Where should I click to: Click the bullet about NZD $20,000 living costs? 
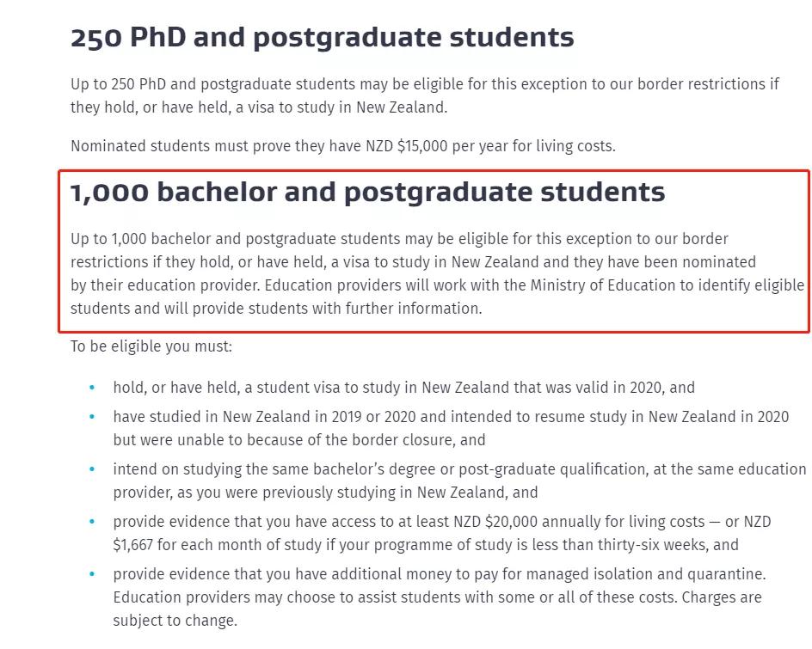(441, 533)
